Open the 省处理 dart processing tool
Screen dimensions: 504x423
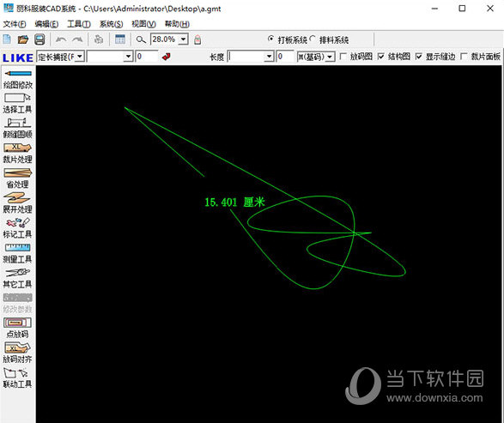point(18,178)
